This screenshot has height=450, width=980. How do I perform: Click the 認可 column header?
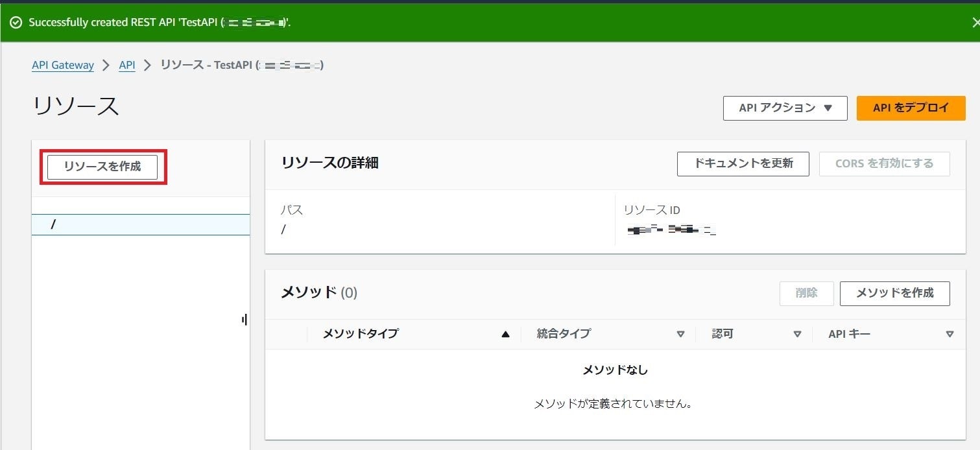click(x=723, y=334)
